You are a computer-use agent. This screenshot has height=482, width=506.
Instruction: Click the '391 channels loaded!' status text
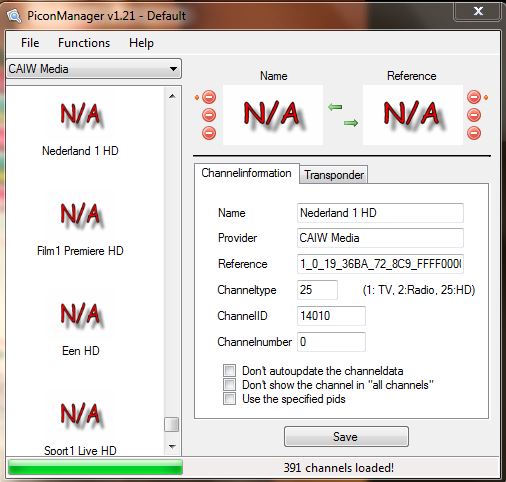(339, 468)
